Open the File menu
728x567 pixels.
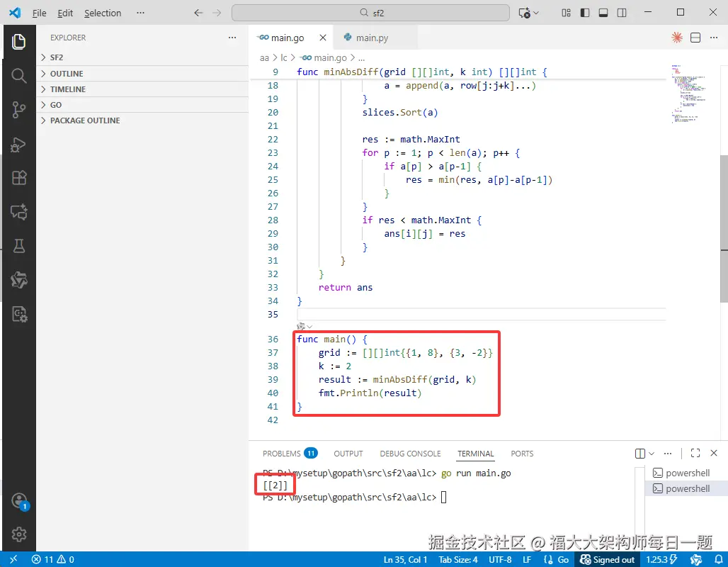tap(39, 13)
